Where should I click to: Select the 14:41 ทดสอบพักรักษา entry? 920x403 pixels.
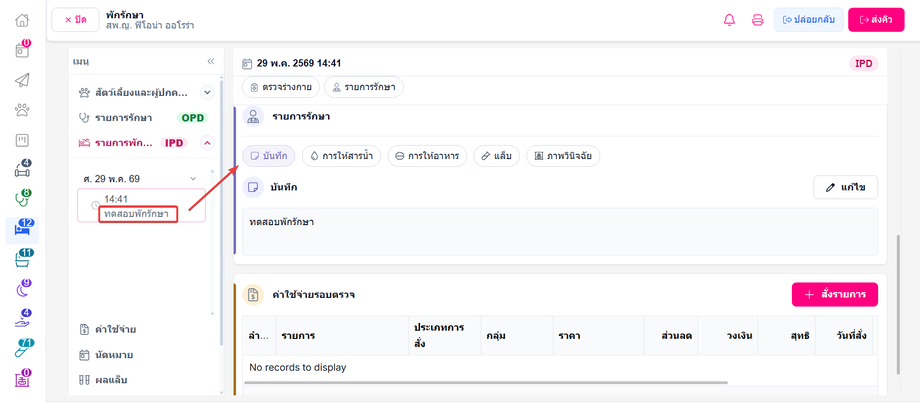[x=141, y=205]
